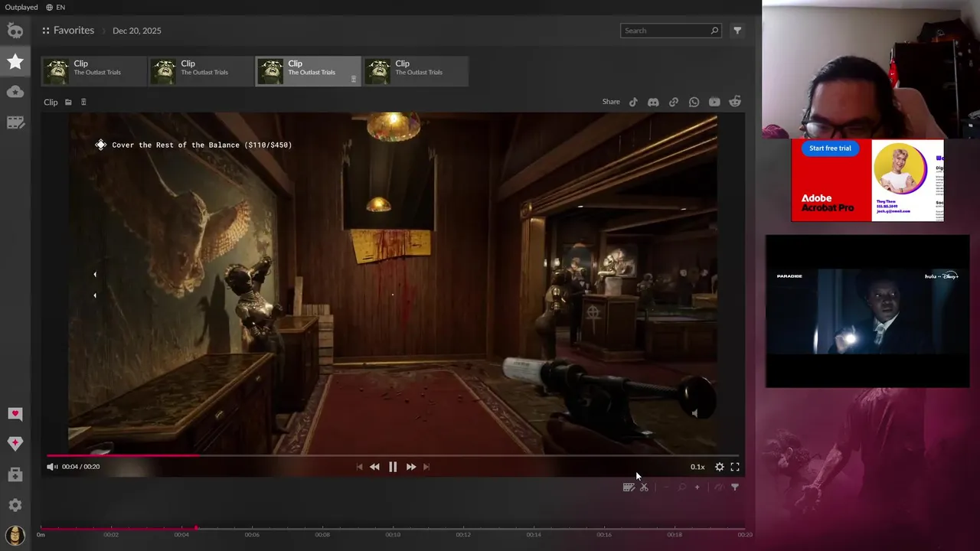Open the EN language selector

pos(55,7)
